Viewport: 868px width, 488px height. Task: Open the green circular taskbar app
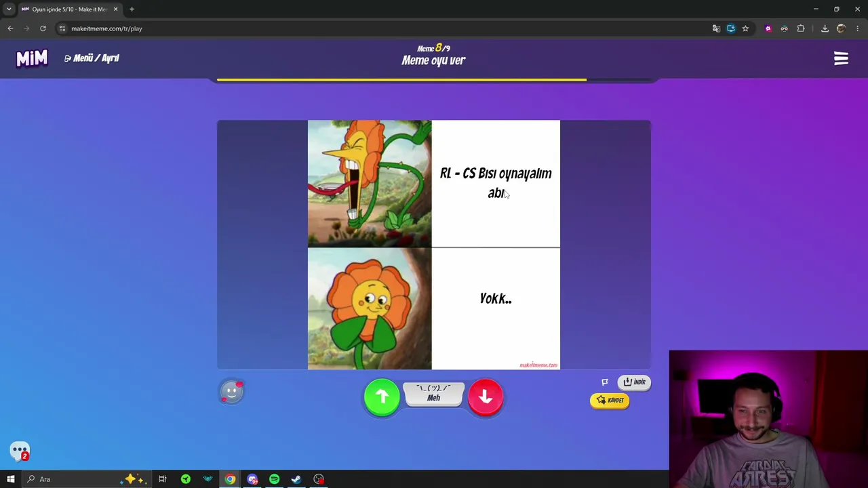tap(185, 479)
